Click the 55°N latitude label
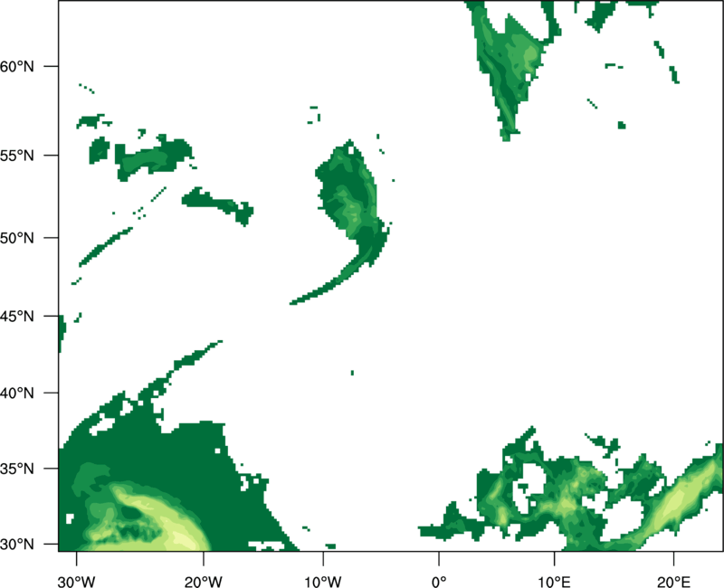 (x=17, y=156)
